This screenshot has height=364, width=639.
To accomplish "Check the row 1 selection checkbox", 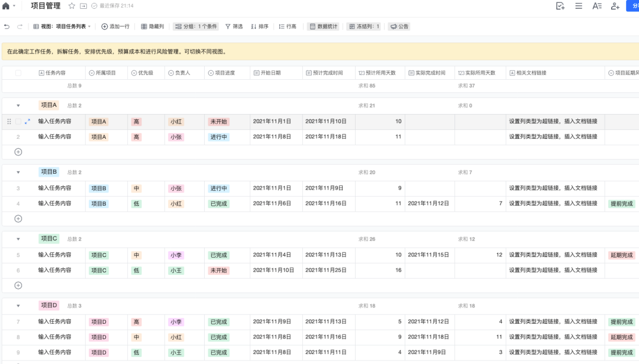I will (x=18, y=122).
